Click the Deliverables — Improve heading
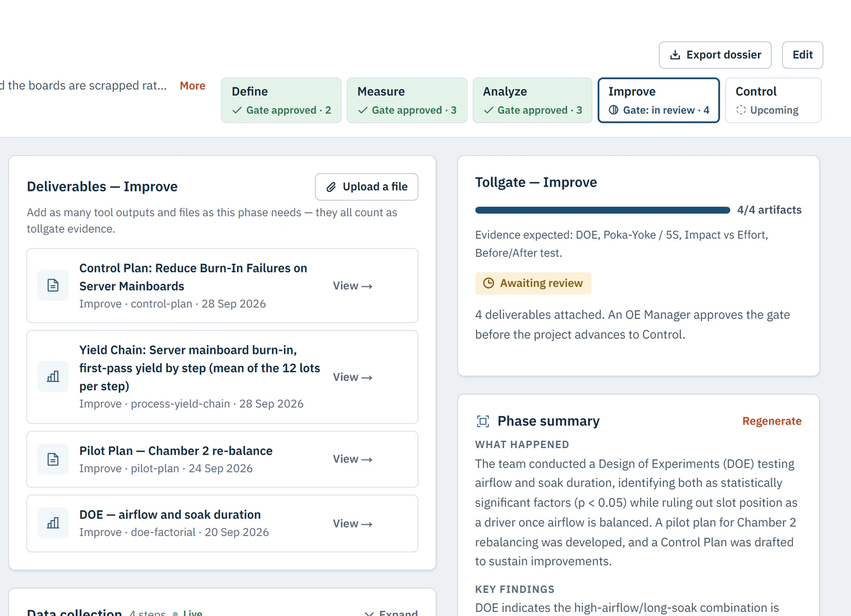The image size is (851, 616). (102, 187)
